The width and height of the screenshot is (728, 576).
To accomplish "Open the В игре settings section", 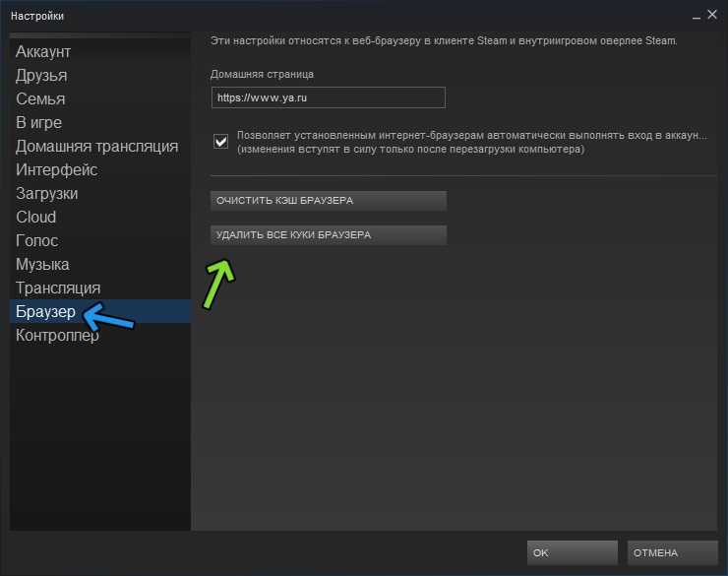I will click(x=100, y=123).
